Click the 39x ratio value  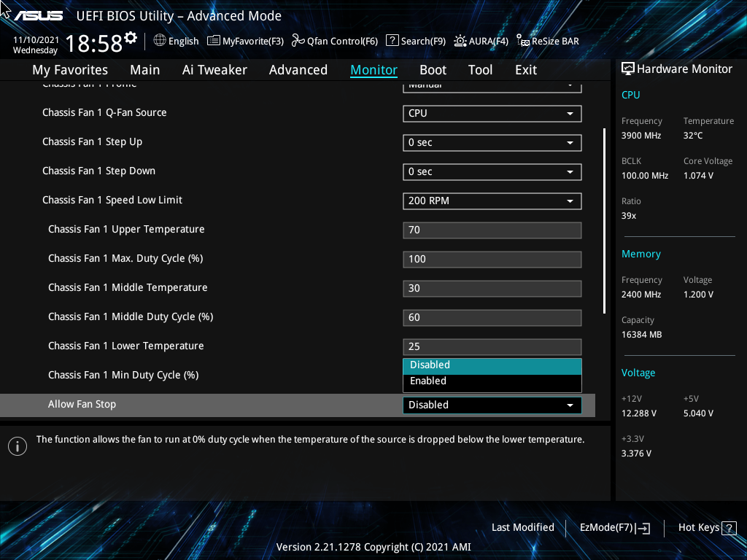coord(629,216)
